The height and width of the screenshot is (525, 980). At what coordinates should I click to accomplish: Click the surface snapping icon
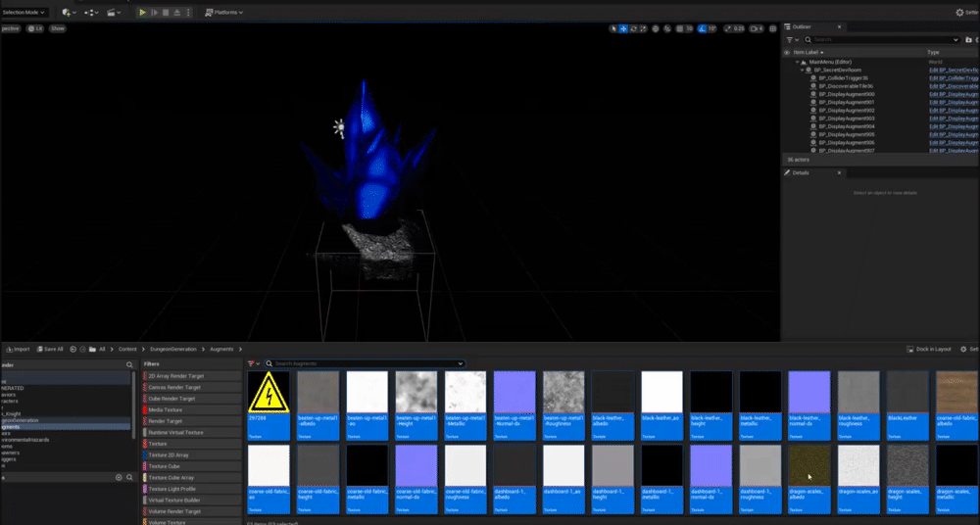[x=667, y=28]
